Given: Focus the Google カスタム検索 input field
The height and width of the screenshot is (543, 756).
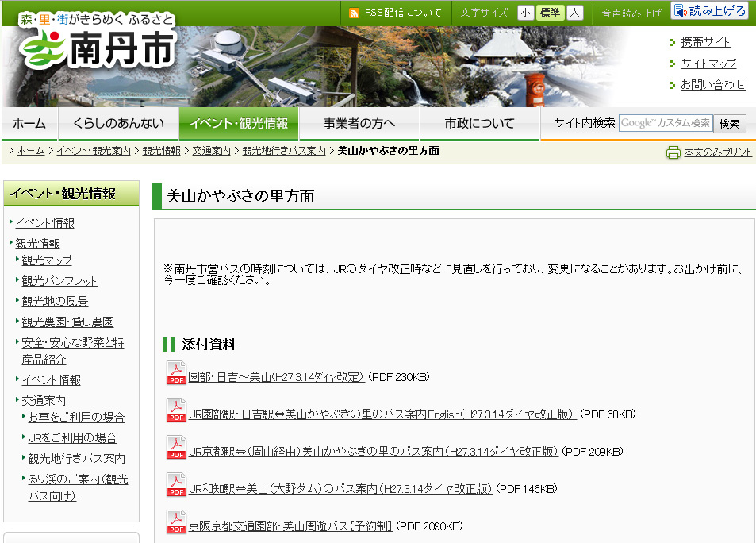Looking at the screenshot, I should coord(666,123).
